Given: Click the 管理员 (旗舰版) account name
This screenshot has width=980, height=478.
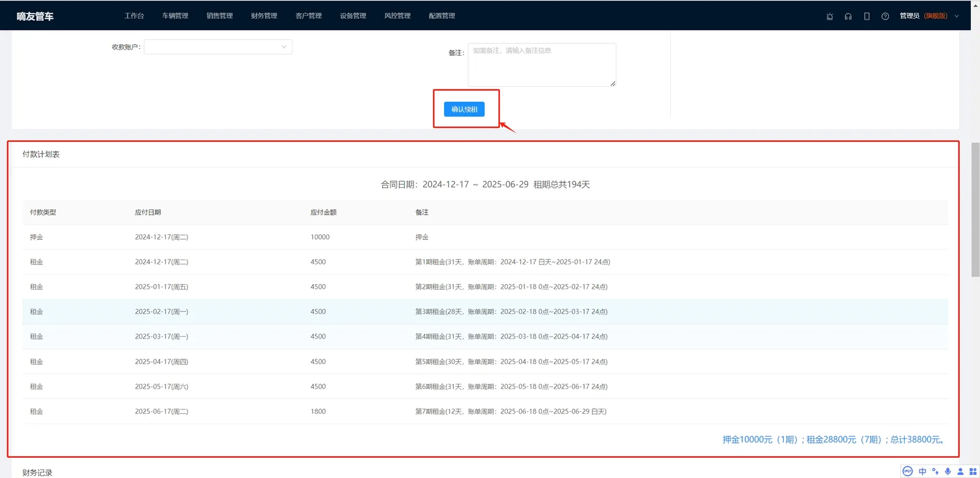Looking at the screenshot, I should click(924, 16).
